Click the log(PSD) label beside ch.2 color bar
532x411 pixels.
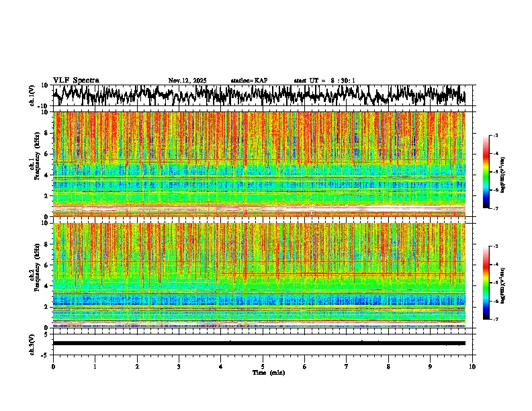tap(503, 285)
